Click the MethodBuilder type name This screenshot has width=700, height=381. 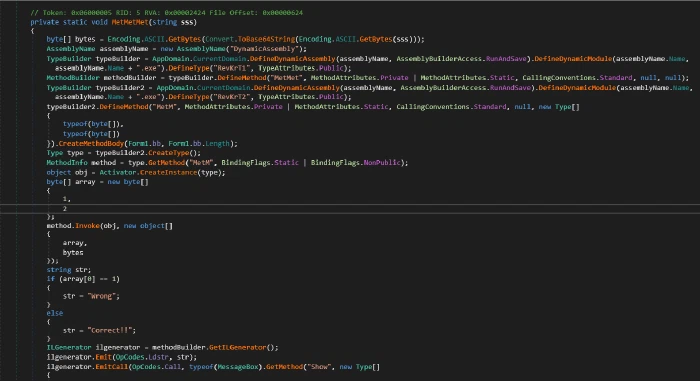(x=73, y=78)
